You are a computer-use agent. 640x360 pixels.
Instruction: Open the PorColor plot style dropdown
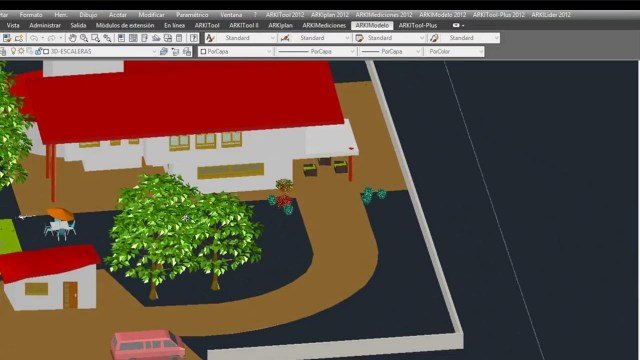pyautogui.click(x=454, y=52)
